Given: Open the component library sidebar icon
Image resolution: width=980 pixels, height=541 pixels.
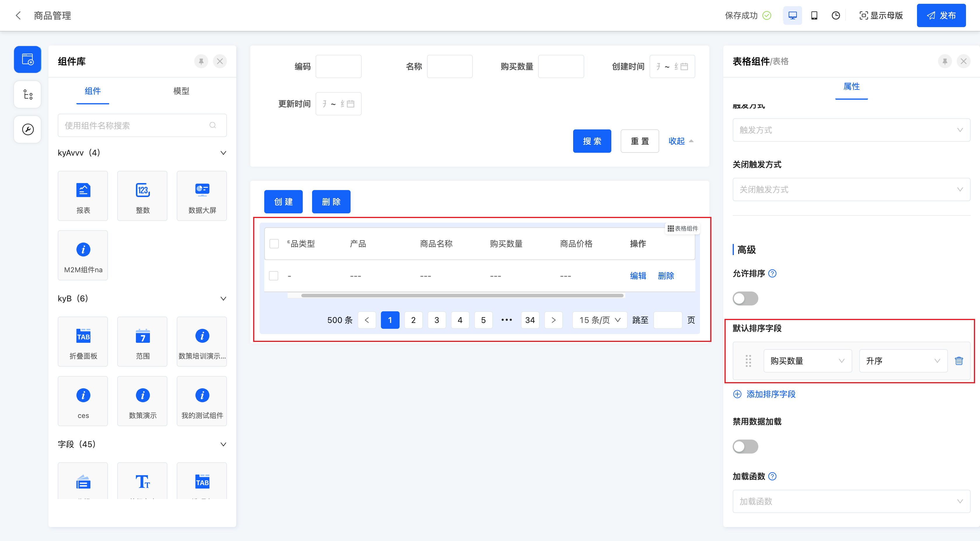Looking at the screenshot, I should (x=28, y=59).
